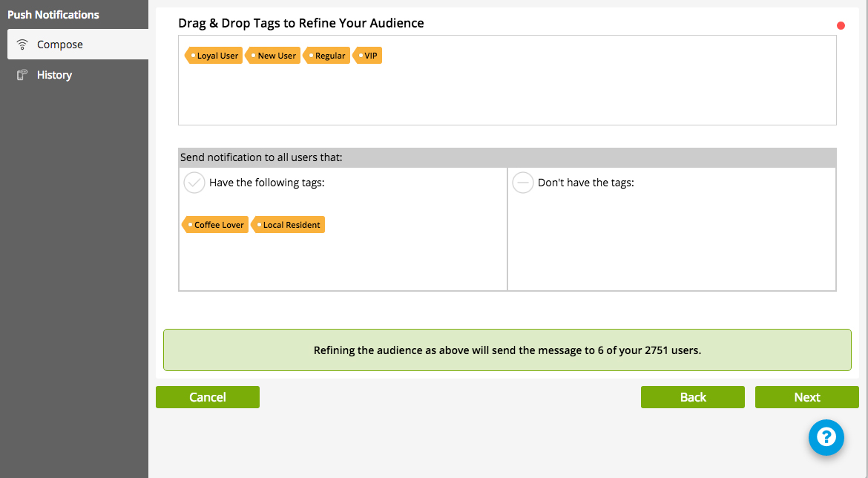Click the minus circle for excluded tags
The width and height of the screenshot is (868, 478).
coord(523,183)
